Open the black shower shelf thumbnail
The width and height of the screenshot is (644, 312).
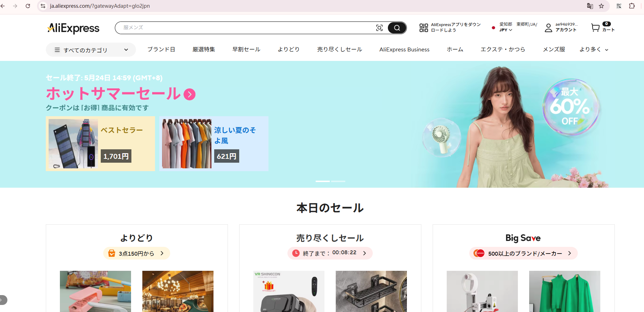point(371,291)
